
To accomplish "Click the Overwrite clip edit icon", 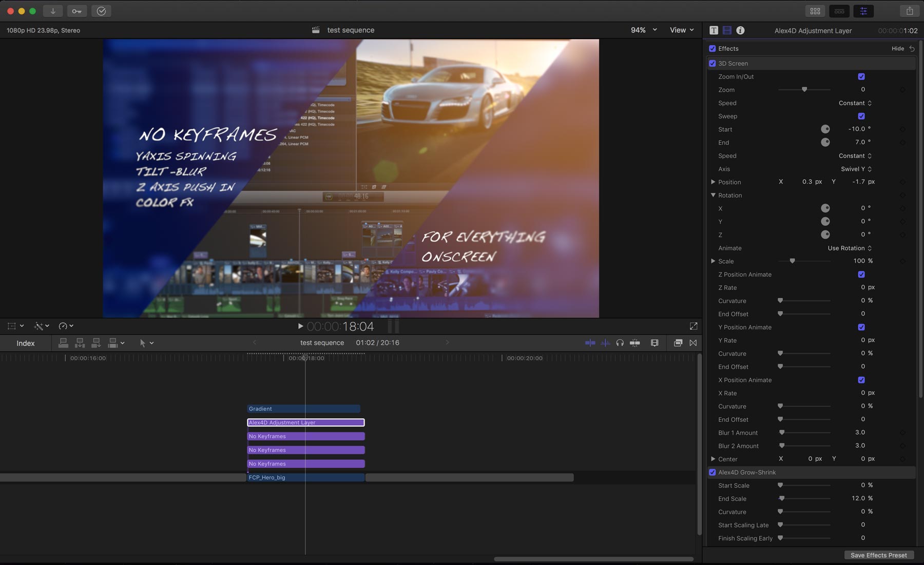I will (x=113, y=343).
